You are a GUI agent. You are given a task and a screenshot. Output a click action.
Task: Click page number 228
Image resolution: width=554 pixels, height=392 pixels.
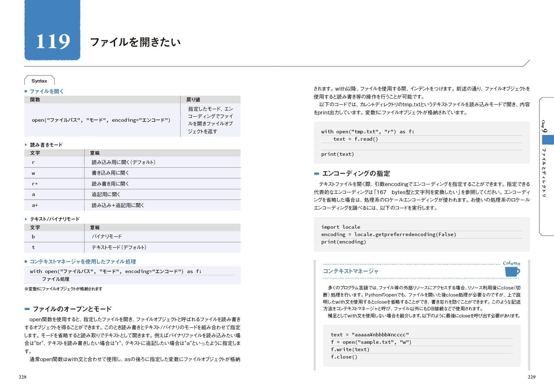click(22, 377)
